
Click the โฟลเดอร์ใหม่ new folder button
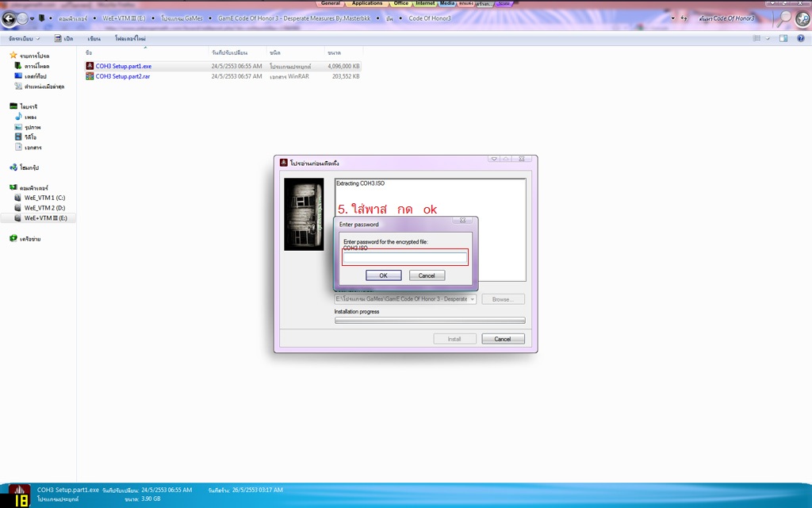[130, 38]
